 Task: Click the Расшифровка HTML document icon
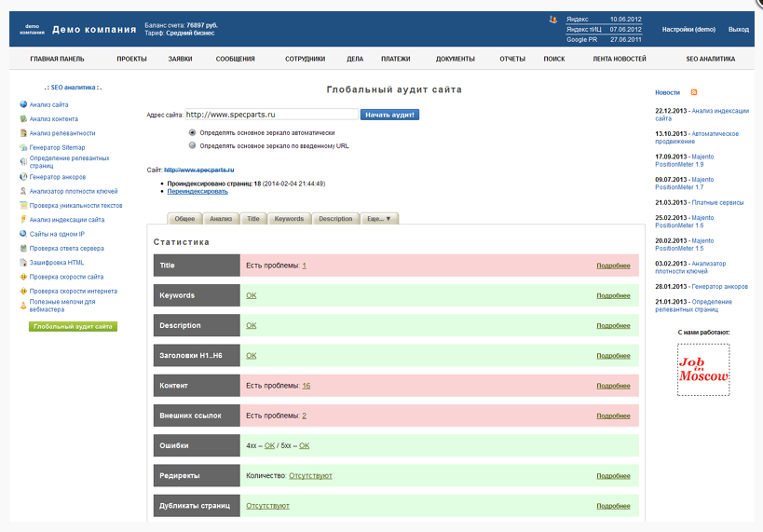coord(23,263)
